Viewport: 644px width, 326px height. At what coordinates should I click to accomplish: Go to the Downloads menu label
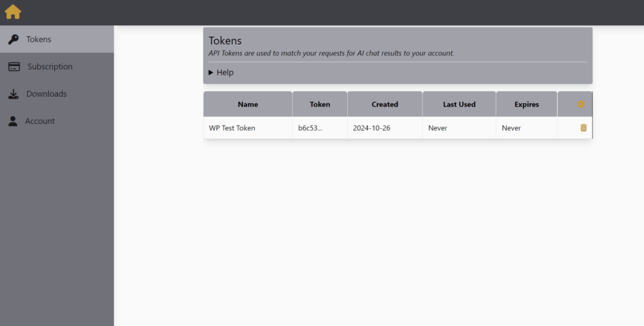[x=46, y=94]
